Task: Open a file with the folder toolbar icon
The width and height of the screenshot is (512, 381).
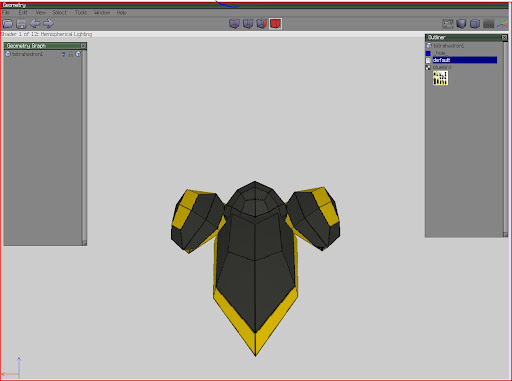Action: point(8,24)
